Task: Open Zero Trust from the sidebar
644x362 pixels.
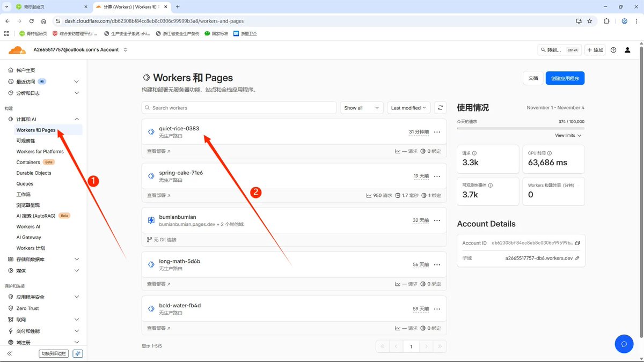Action: click(27, 308)
